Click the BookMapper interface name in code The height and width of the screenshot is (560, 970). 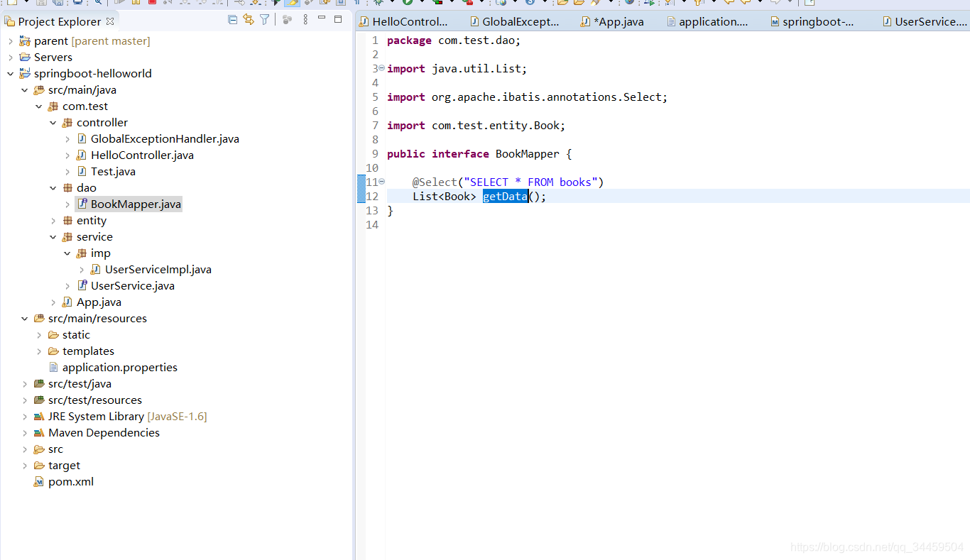tap(528, 154)
